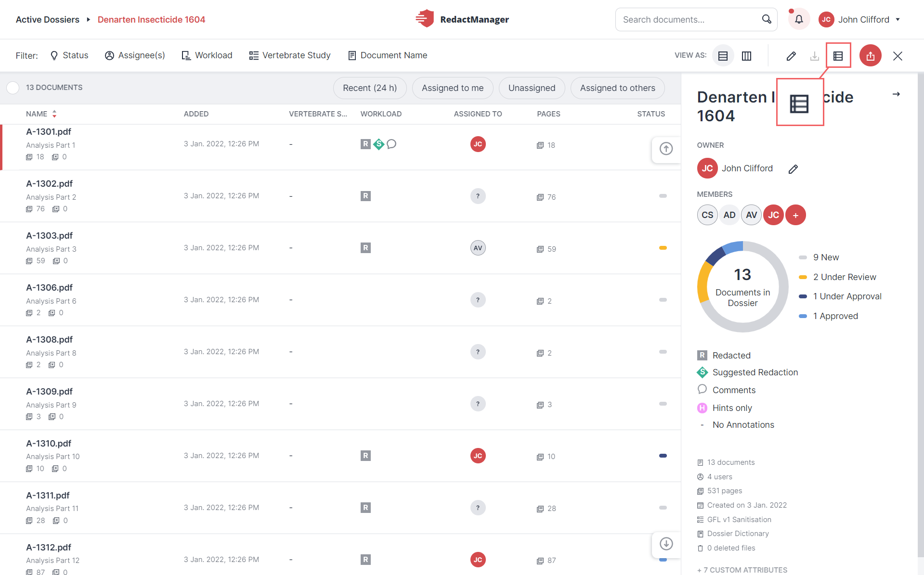Filter legend by Hints only
This screenshot has width=924, height=575.
pyautogui.click(x=725, y=408)
